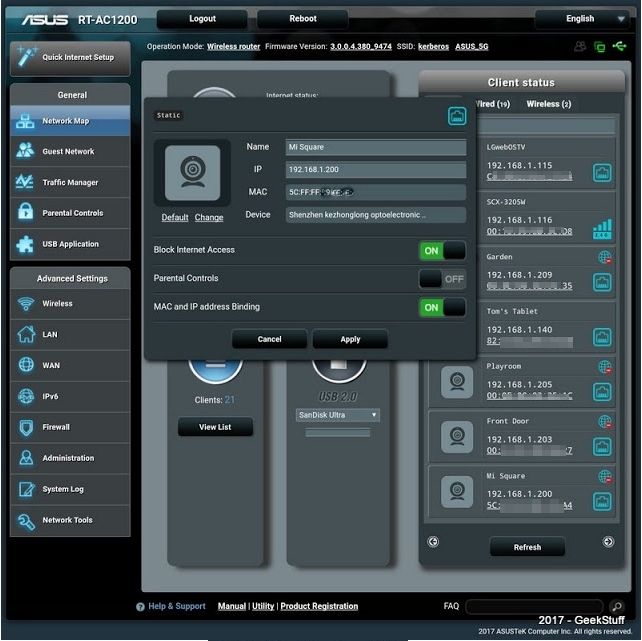Image resolution: width=642 pixels, height=641 pixels.
Task: Switch to Wired (19) client tab
Action: [492, 104]
